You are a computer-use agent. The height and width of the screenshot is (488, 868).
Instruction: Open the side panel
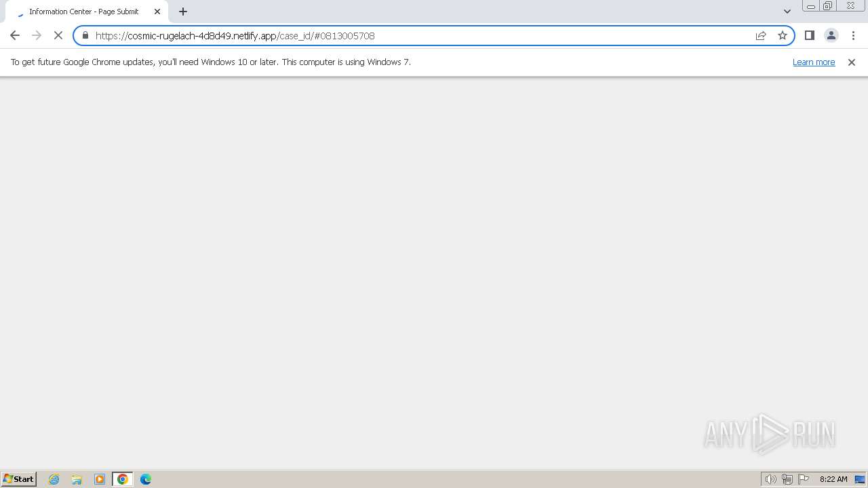click(810, 35)
